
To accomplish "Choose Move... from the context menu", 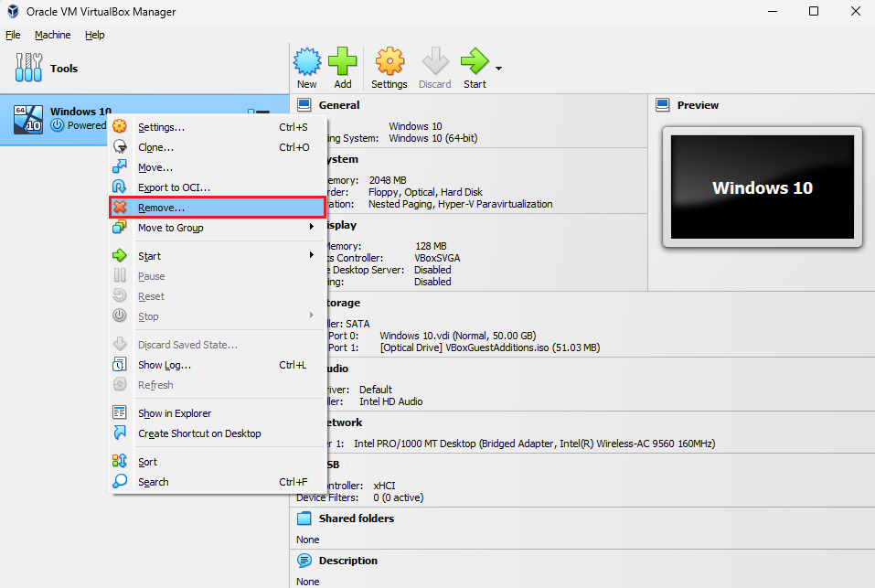I will (217, 167).
